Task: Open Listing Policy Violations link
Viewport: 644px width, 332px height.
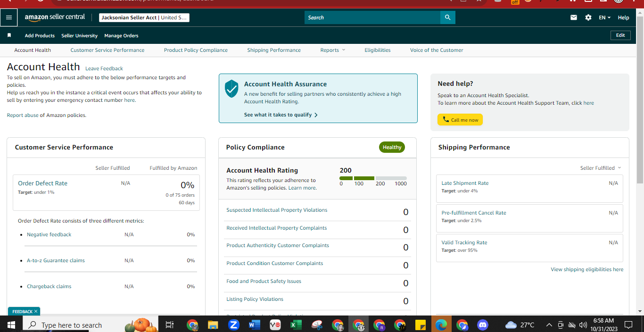Action: [255, 299]
